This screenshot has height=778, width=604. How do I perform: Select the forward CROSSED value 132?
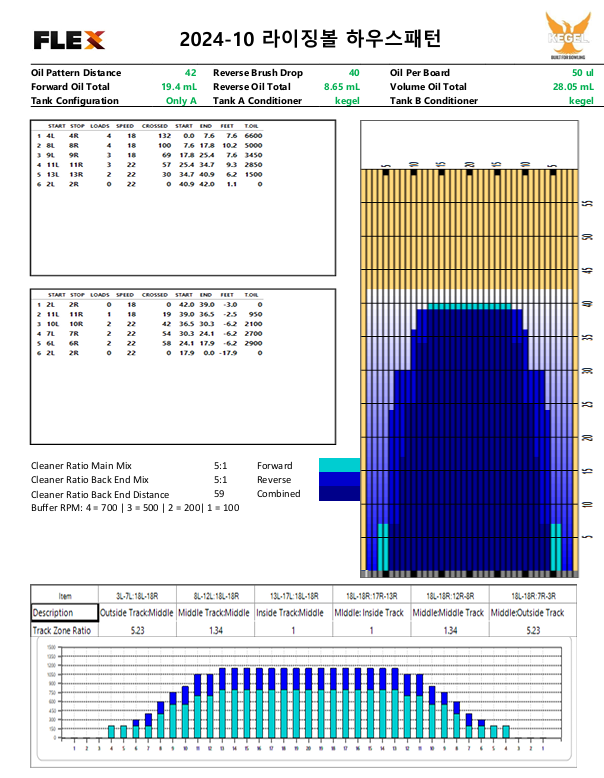164,135
